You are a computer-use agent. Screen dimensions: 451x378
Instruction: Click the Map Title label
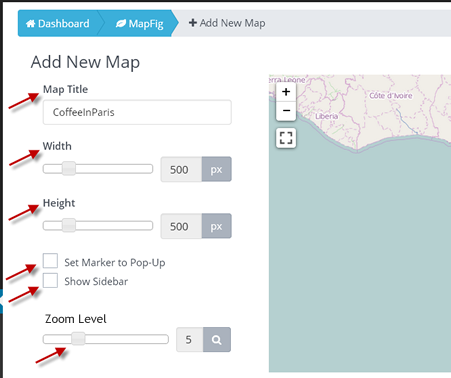coord(65,89)
